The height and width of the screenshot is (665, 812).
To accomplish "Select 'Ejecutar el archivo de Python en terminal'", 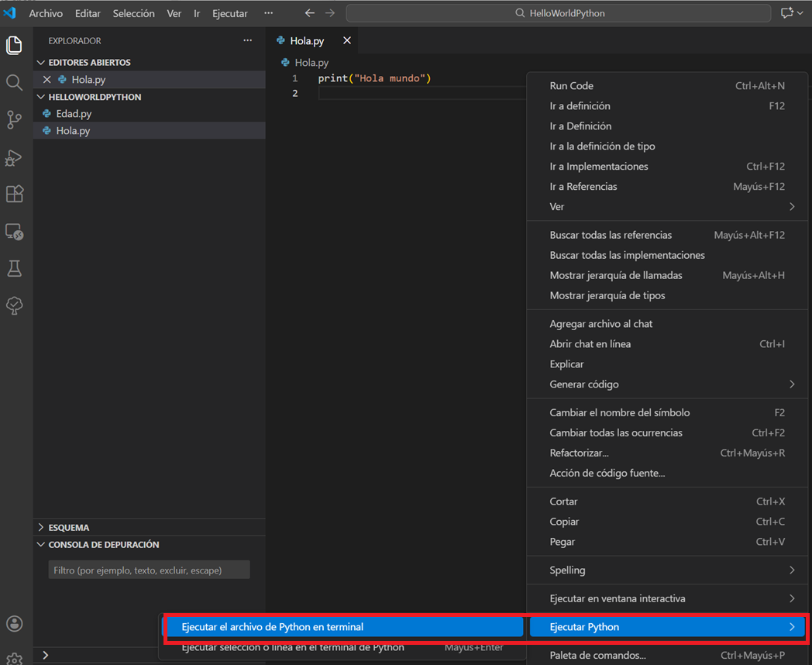I will [272, 627].
